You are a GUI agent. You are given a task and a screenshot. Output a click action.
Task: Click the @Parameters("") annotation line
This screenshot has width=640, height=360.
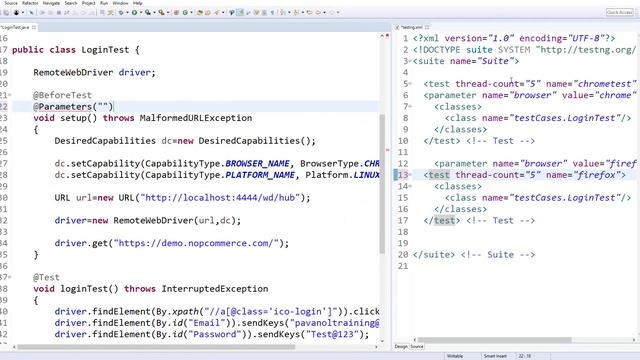click(73, 107)
